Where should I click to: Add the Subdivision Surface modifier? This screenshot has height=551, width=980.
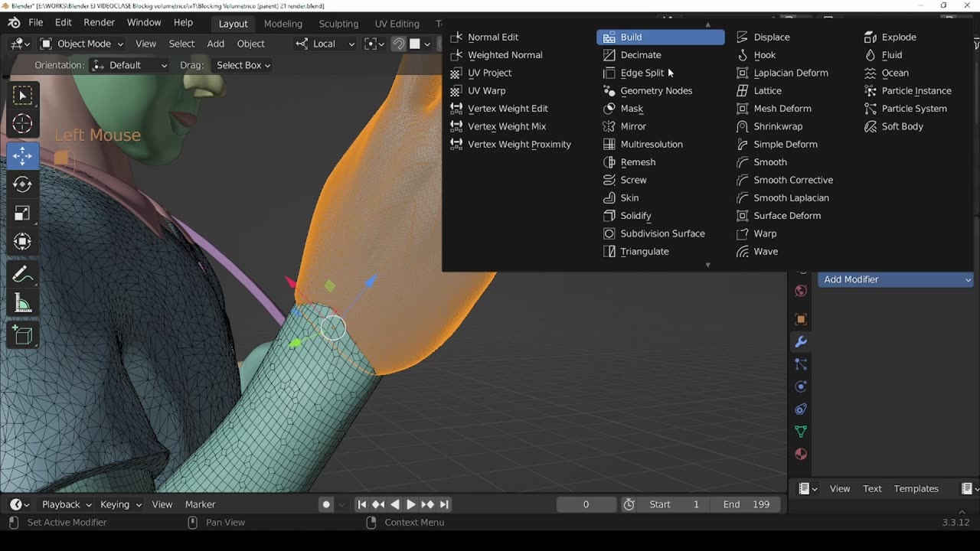pos(660,233)
